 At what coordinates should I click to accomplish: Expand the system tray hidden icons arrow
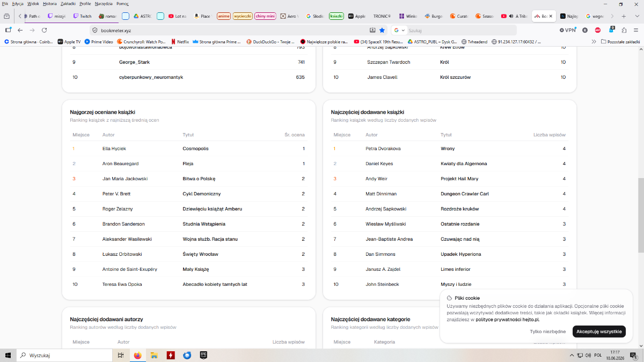point(572,355)
